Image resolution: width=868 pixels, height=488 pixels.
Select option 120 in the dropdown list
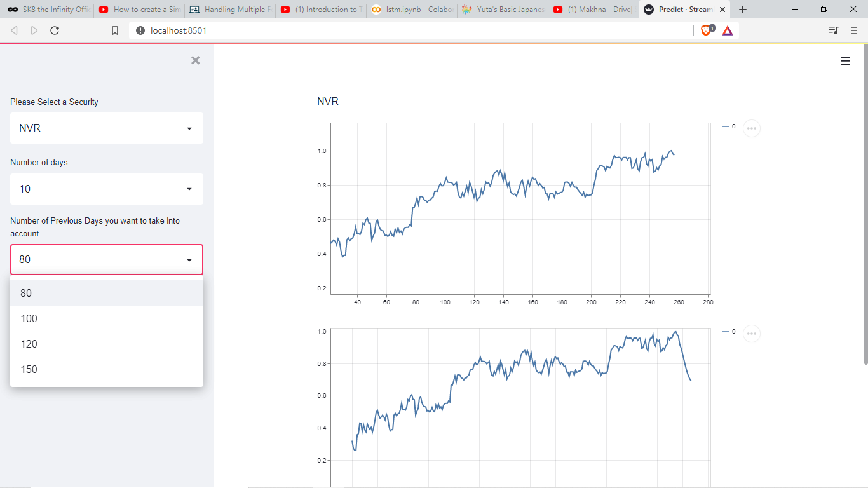coord(107,344)
